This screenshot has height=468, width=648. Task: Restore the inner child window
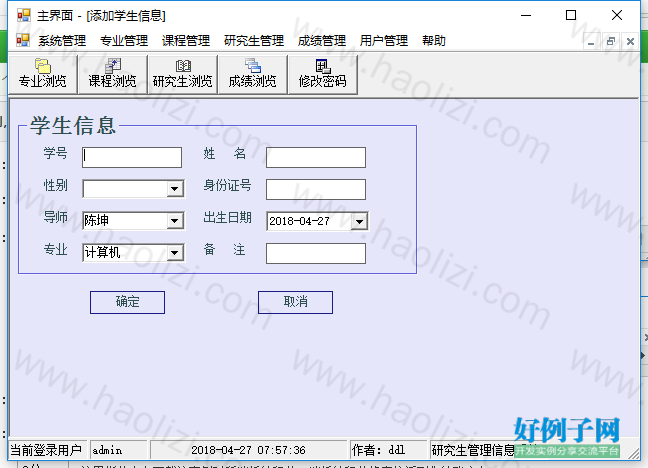click(x=611, y=41)
